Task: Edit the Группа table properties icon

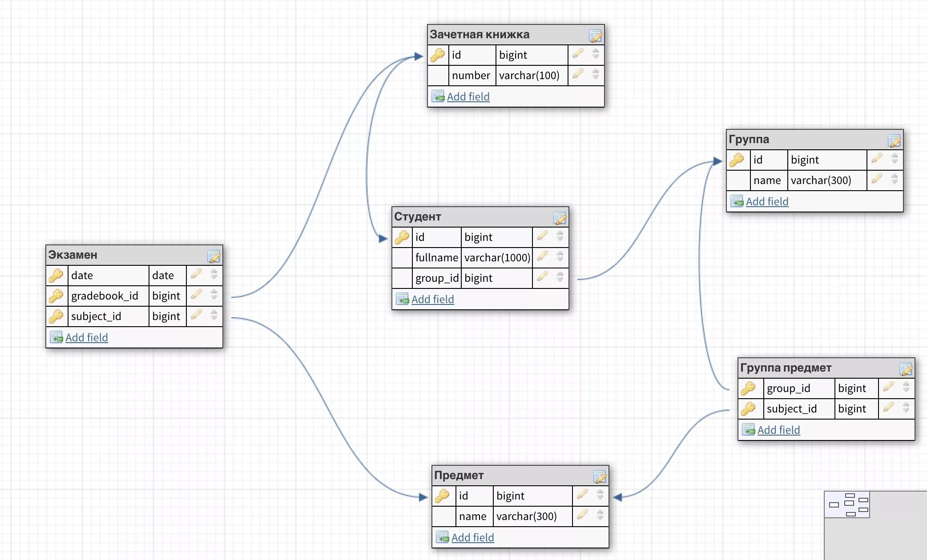Action: point(894,140)
